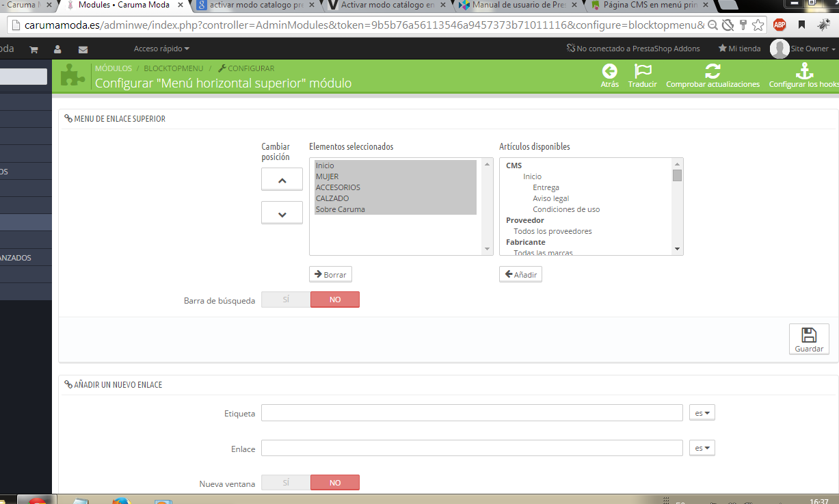Click the Etiqueta input field
Viewport: 839px width, 504px height.
click(x=472, y=413)
